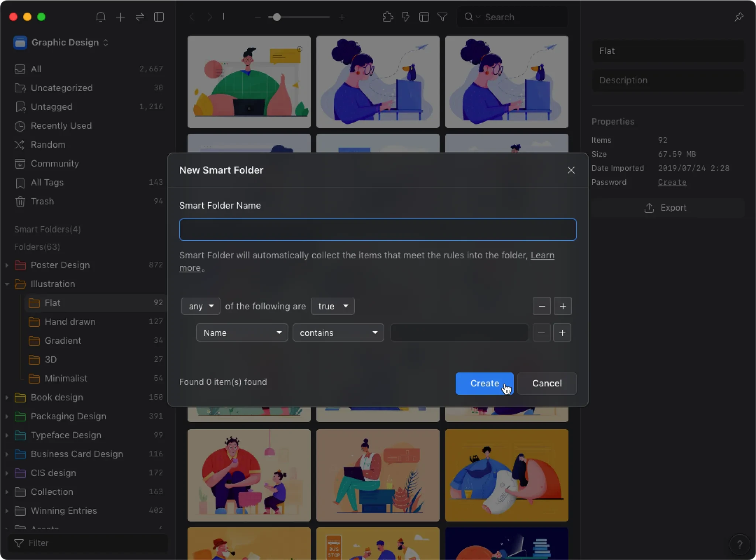This screenshot has height=560, width=756.
Task: Open the All items inbox entry
Action: [89, 69]
